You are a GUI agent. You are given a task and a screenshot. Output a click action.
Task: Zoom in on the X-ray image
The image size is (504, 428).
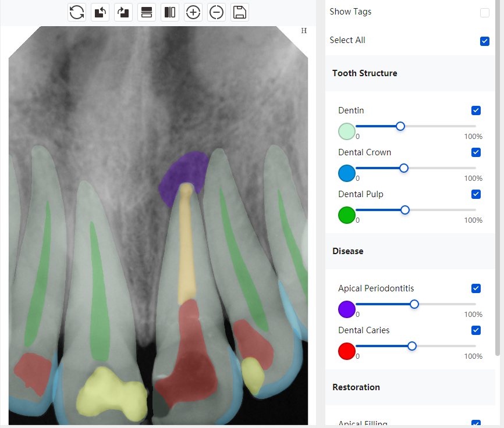pos(193,12)
